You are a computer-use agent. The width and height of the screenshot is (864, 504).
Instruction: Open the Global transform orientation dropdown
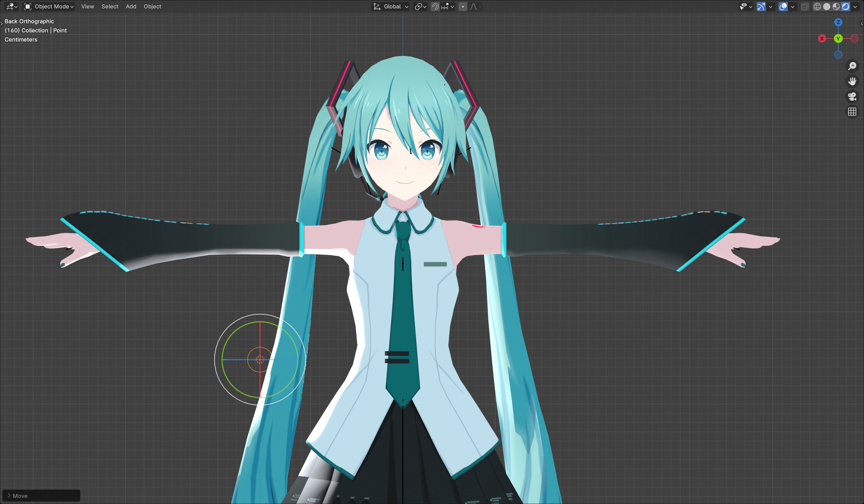[x=390, y=6]
